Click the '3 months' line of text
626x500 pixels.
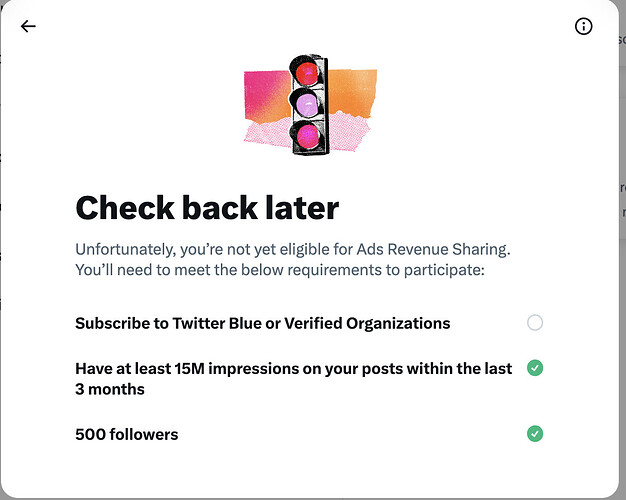pyautogui.click(x=110, y=389)
